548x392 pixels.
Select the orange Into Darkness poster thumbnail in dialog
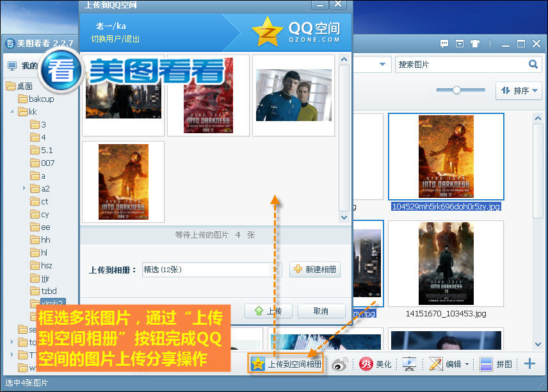coord(124,182)
